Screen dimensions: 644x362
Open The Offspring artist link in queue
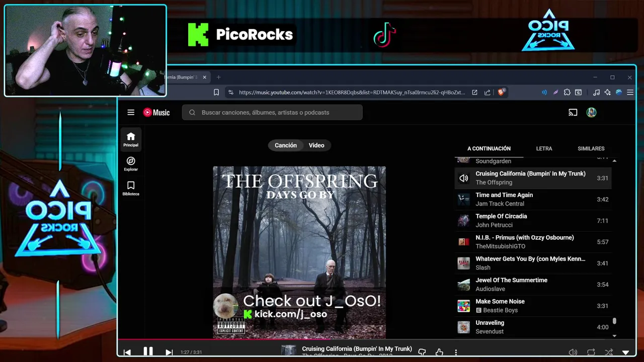tap(494, 183)
